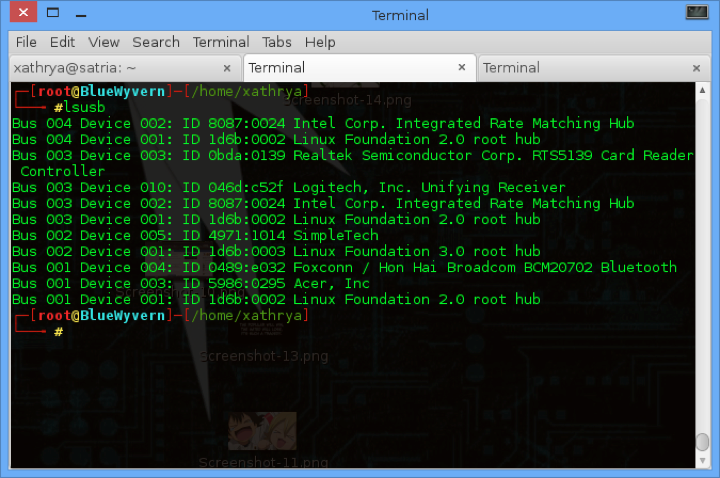
Task: Close the rightmost Terminal tab
Action: pos(697,68)
